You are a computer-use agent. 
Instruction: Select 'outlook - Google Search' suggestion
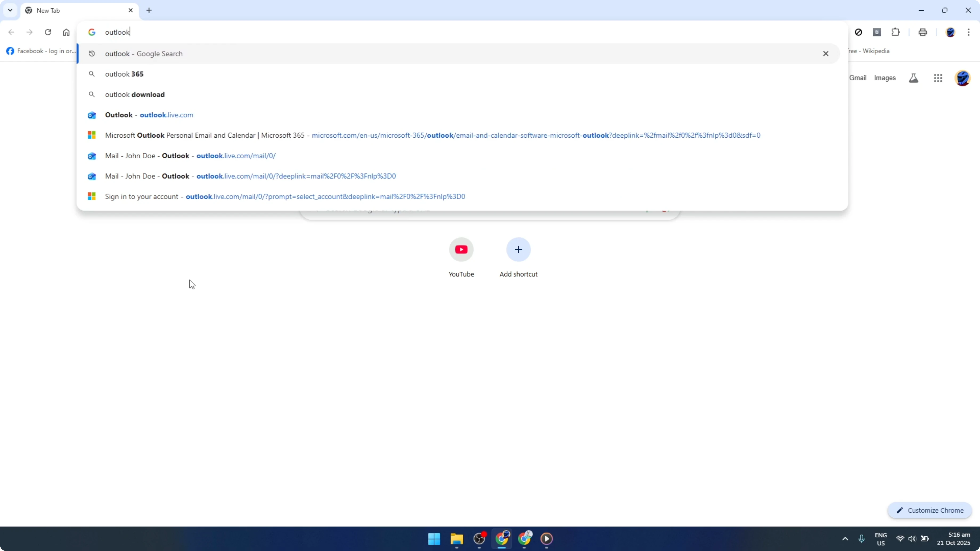458,54
